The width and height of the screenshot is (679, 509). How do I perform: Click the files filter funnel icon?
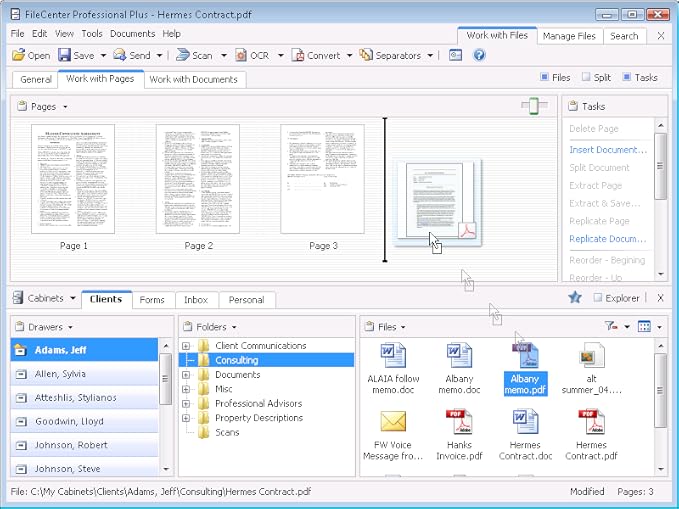611,327
